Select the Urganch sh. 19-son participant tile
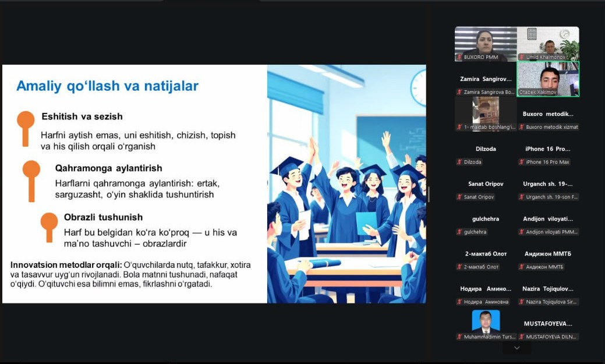Screen dimensions: 605x364 pyautogui.click(x=548, y=184)
